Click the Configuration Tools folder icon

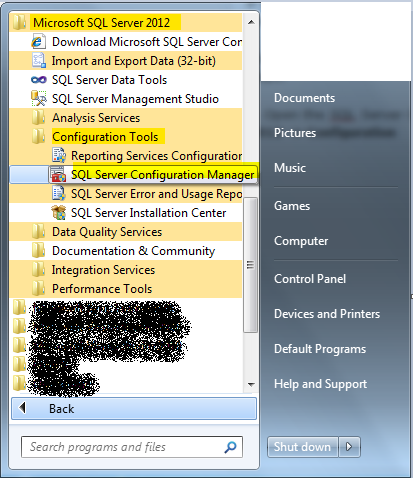point(39,137)
